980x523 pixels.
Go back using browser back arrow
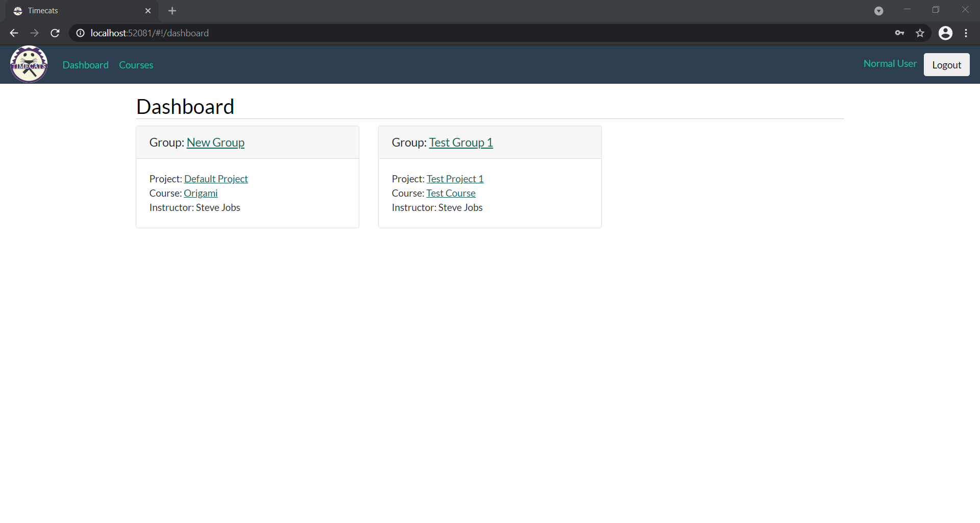[14, 33]
